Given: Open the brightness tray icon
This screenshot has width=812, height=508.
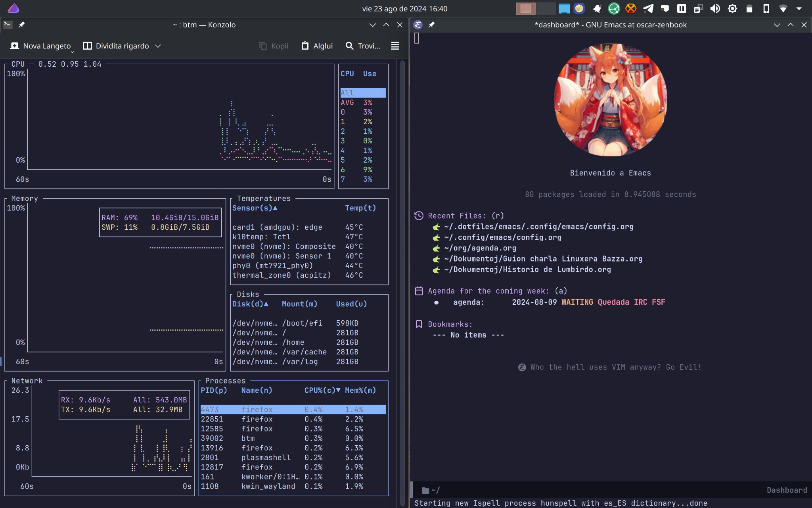Looking at the screenshot, I should tap(732, 8).
